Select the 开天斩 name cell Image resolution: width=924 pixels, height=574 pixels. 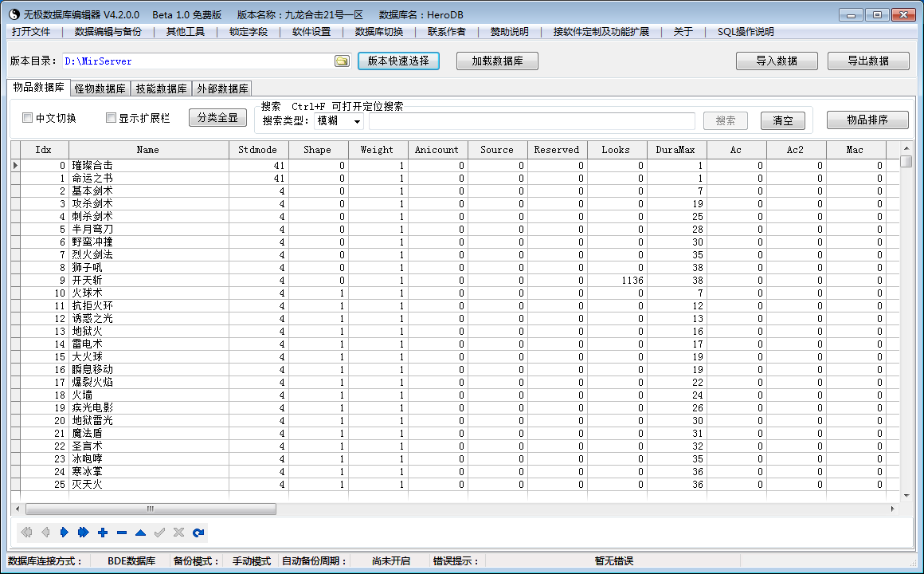point(148,280)
